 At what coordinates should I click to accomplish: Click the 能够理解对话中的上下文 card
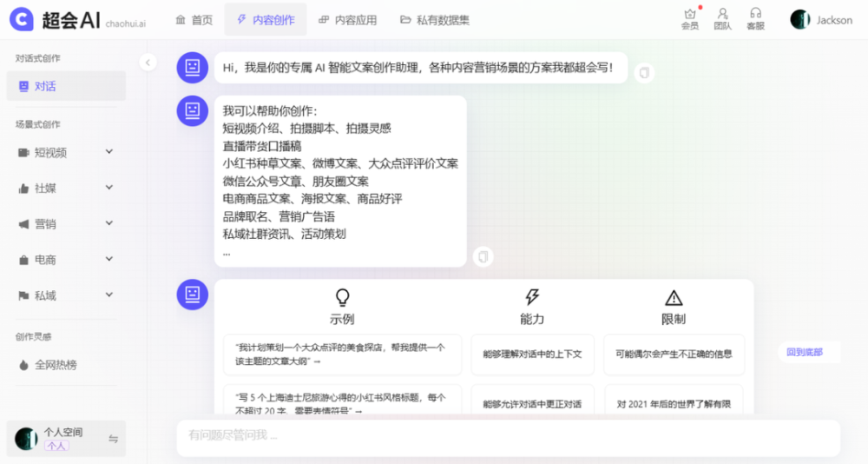pos(532,355)
